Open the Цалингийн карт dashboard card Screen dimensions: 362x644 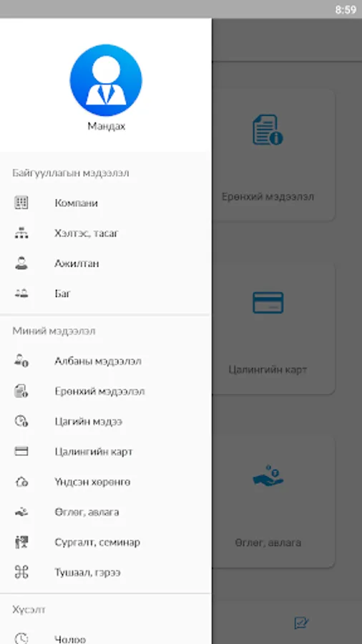pos(274,328)
